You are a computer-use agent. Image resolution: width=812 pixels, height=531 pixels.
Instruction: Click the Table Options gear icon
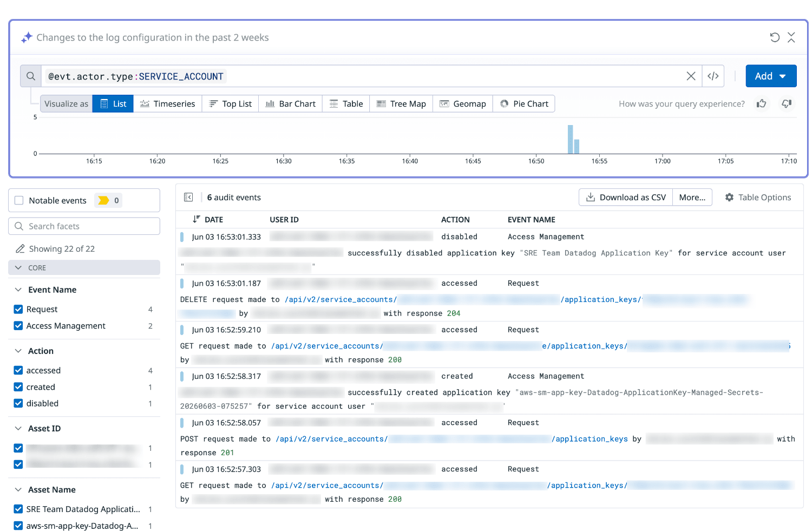(x=729, y=197)
